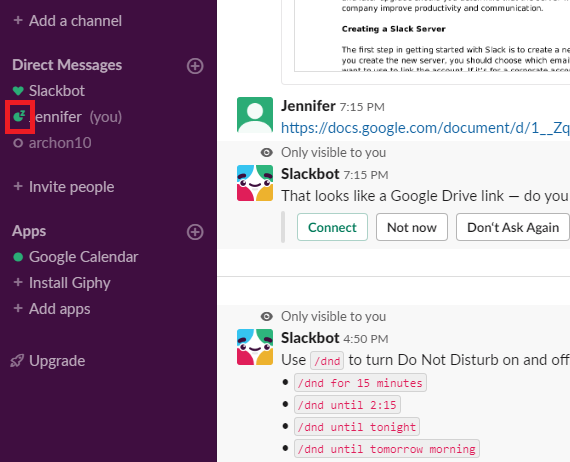Click the 4:50 PM timestamp beside Slackbot
Screen dimensions: 570x462
pos(366,339)
